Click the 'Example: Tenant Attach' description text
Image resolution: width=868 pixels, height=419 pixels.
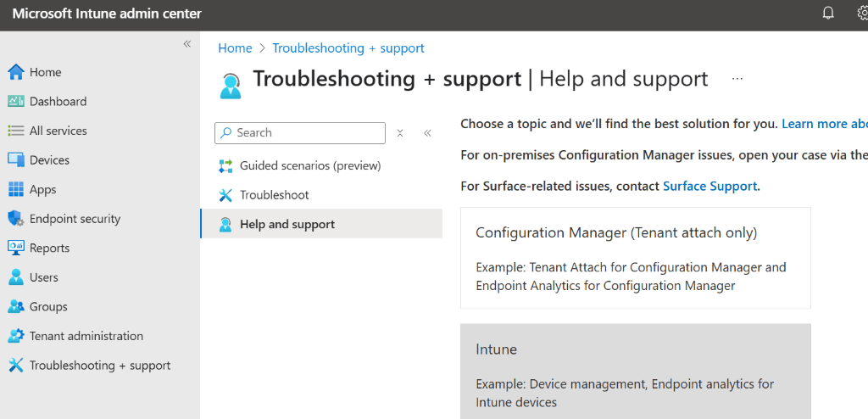[x=631, y=277]
